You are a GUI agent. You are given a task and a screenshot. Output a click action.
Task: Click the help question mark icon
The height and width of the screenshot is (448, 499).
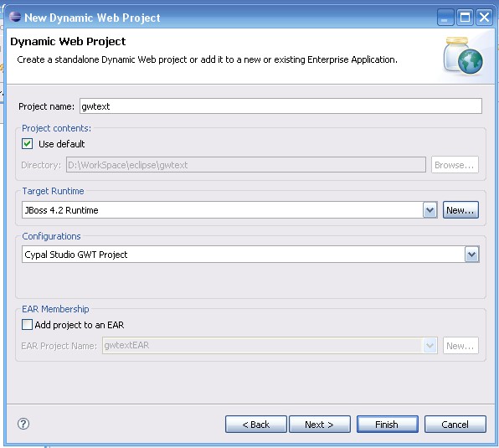point(23,424)
